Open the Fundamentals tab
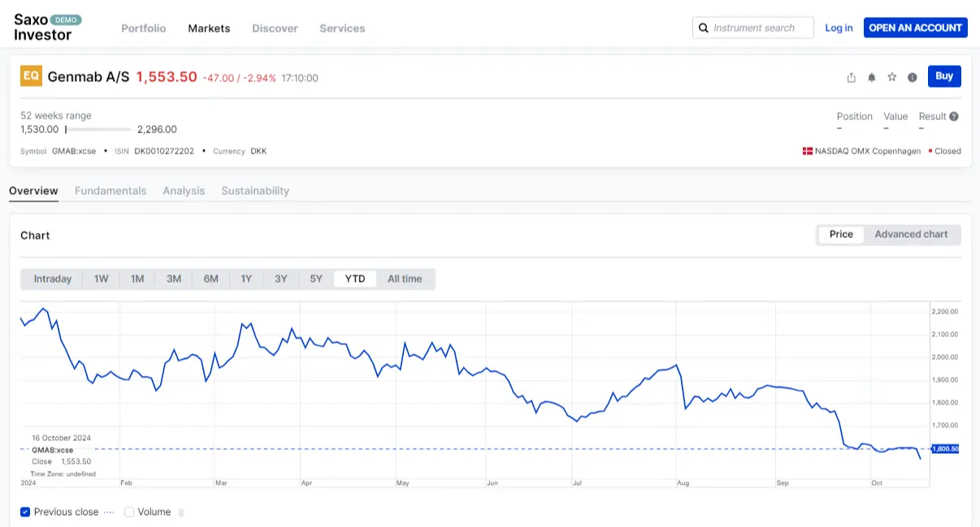This screenshot has height=527, width=980. click(111, 191)
